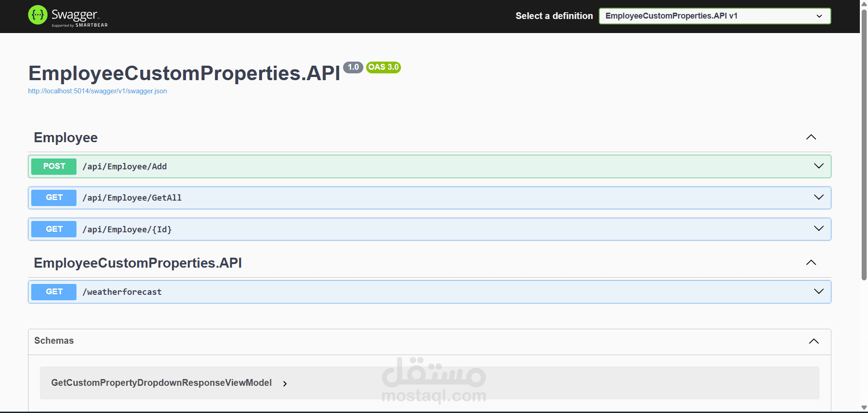Open the Select a definition dropdown
This screenshot has width=868, height=413.
[x=714, y=16]
